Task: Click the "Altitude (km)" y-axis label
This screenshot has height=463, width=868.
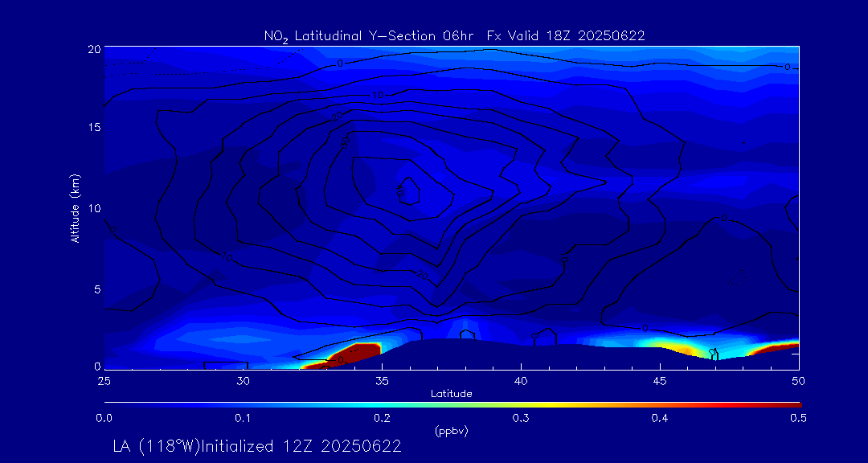Action: tap(76, 207)
